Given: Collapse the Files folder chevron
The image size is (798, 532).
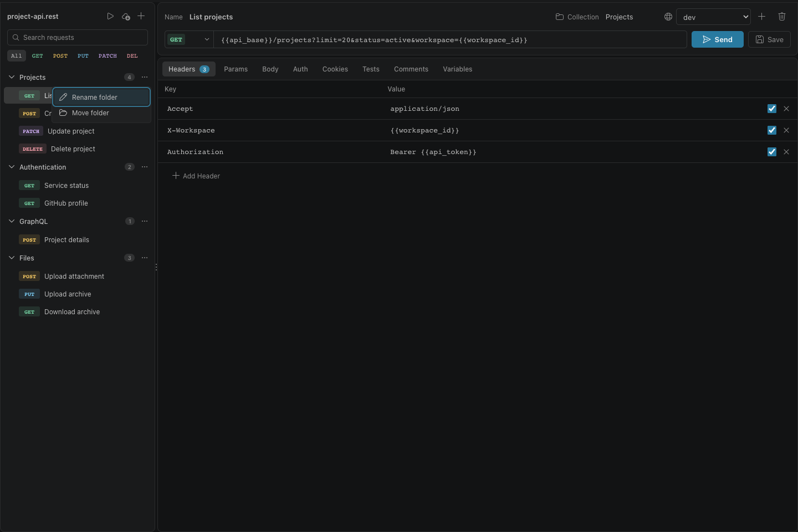Looking at the screenshot, I should click(x=12, y=258).
